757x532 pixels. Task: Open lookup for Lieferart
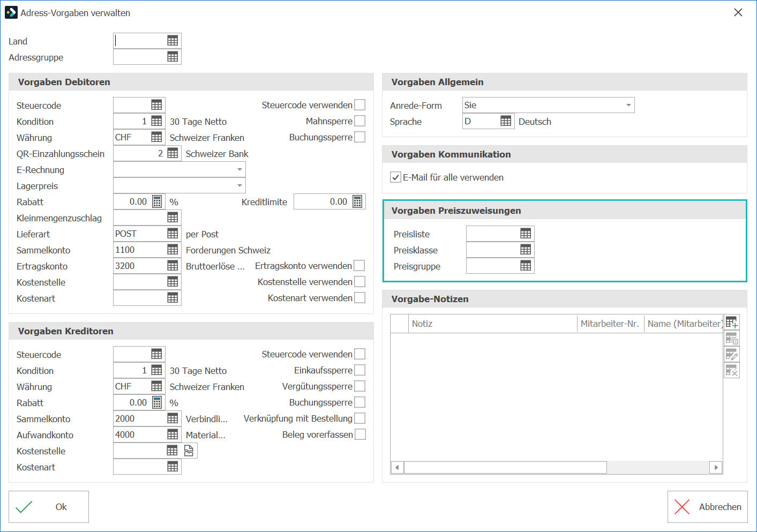click(173, 234)
